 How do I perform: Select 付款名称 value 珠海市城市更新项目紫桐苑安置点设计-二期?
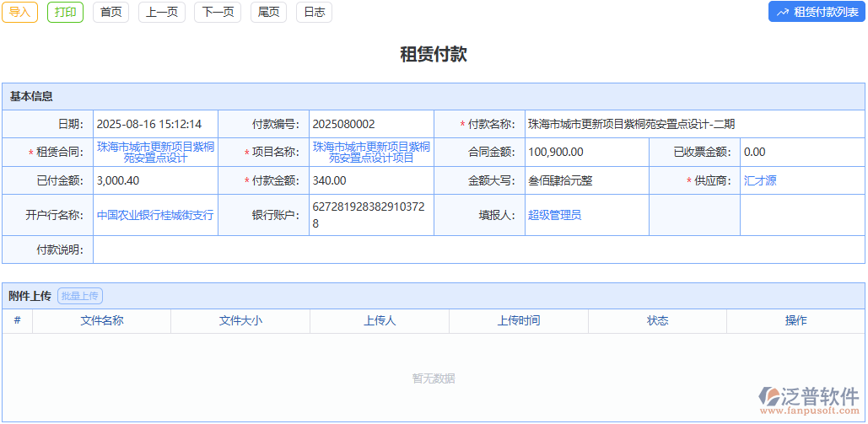(632, 125)
